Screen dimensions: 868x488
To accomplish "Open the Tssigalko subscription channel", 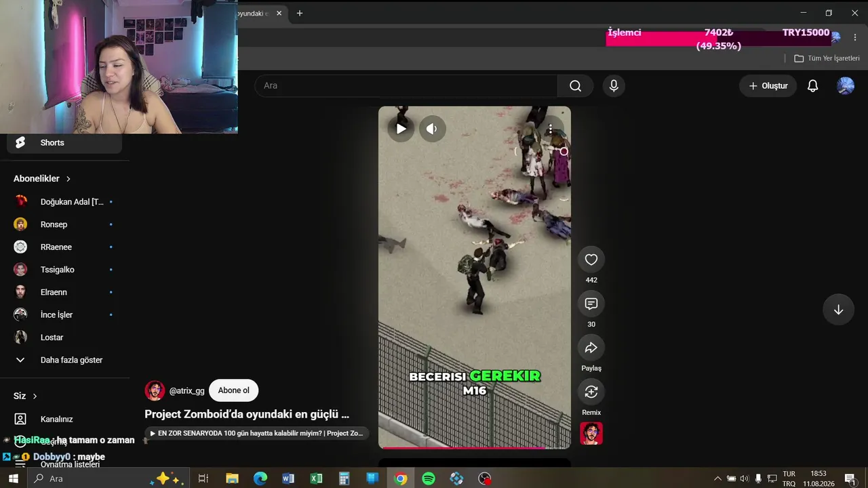I will click(x=64, y=270).
